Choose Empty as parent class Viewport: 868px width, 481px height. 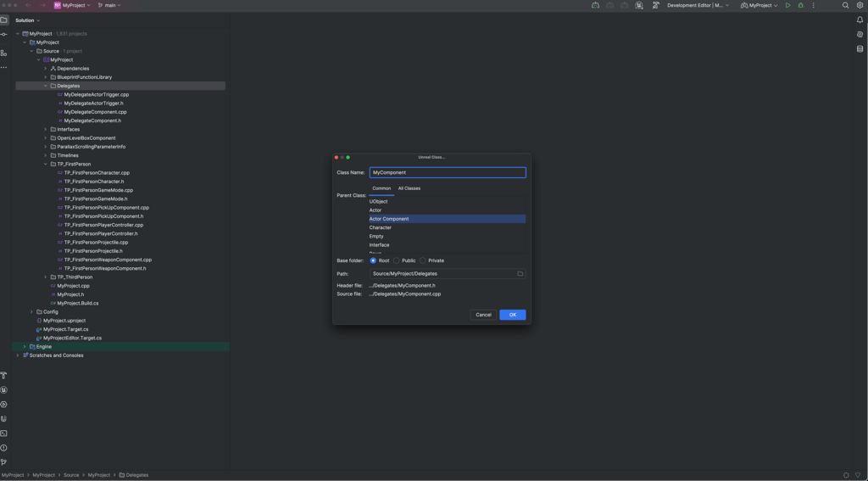point(448,236)
